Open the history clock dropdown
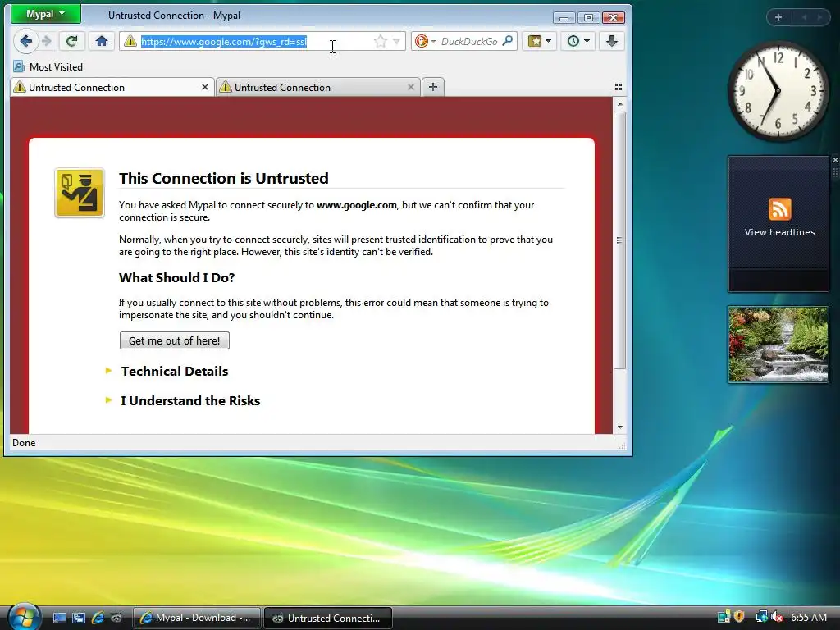This screenshot has width=840, height=630. (578, 41)
